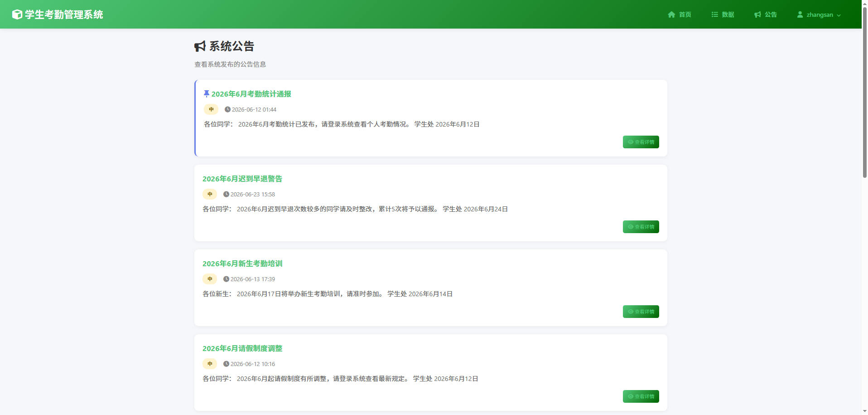Click the 中 priority badge on 考勤统计通报

[x=211, y=109]
